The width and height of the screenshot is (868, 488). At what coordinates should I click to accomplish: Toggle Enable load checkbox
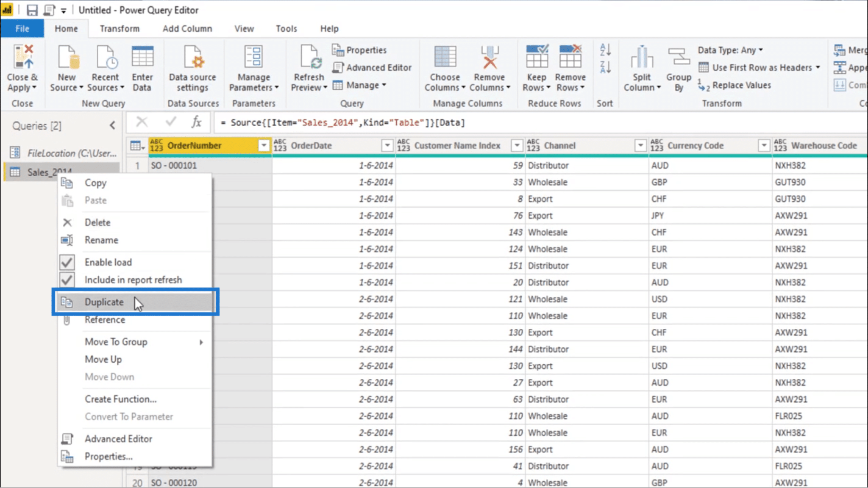[x=67, y=261]
